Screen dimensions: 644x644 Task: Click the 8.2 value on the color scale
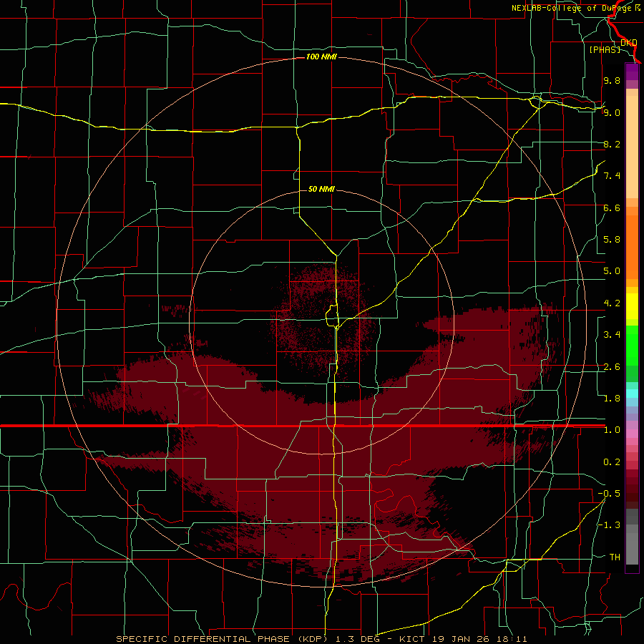[612, 144]
